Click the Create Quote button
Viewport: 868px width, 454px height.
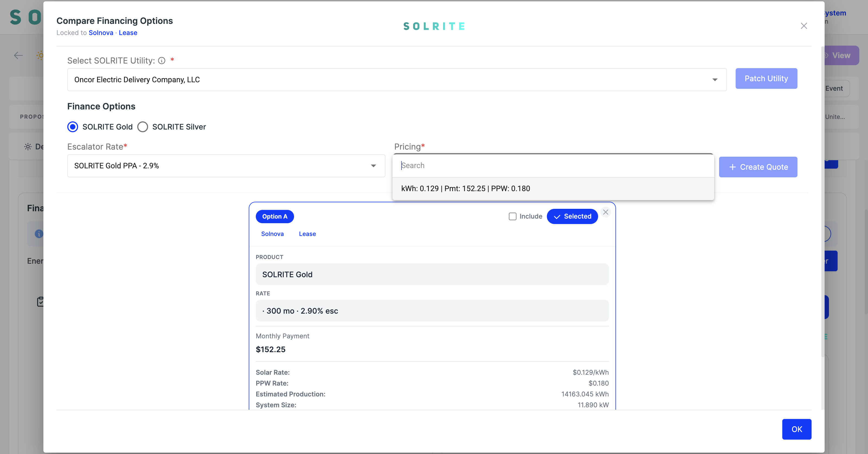(758, 167)
